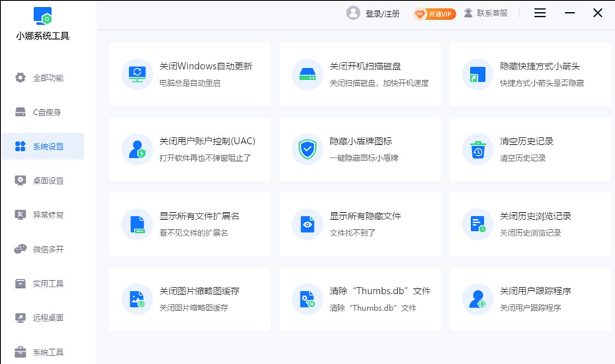This screenshot has height=364, width=615.
Task: Click the 关闭历史浏览记录 card title
Action: [x=535, y=216]
